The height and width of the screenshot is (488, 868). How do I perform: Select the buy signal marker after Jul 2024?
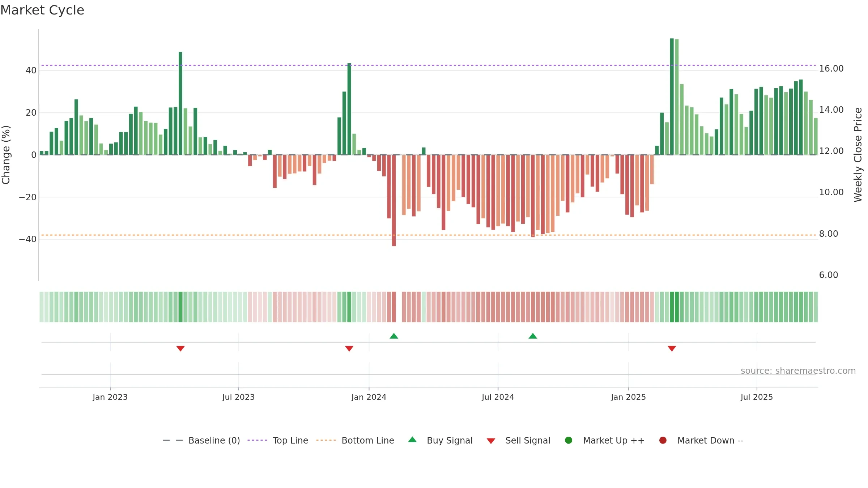coord(533,336)
